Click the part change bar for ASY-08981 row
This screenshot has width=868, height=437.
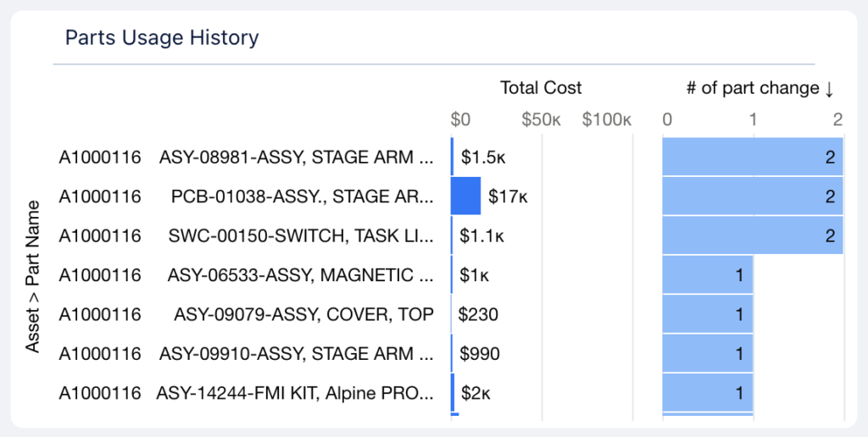752,158
